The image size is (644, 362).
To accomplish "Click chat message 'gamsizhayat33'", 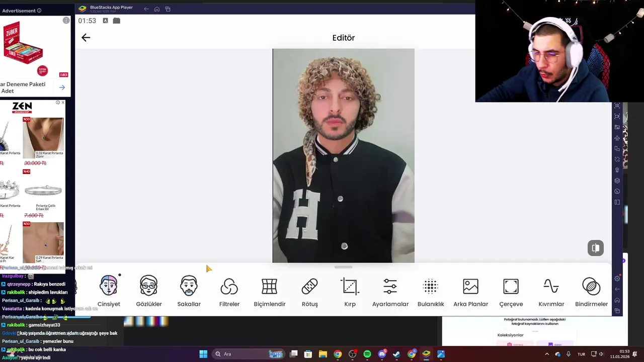I will 44,325.
